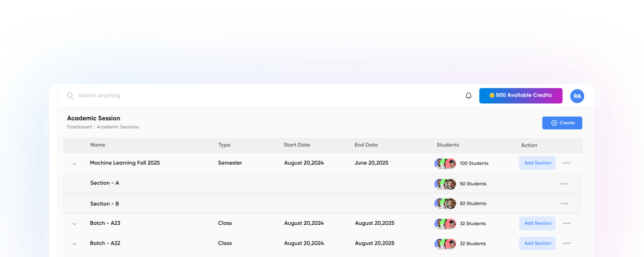Go to Dashboard via breadcrumb link
Screen dimensions: 644x257
79,127
